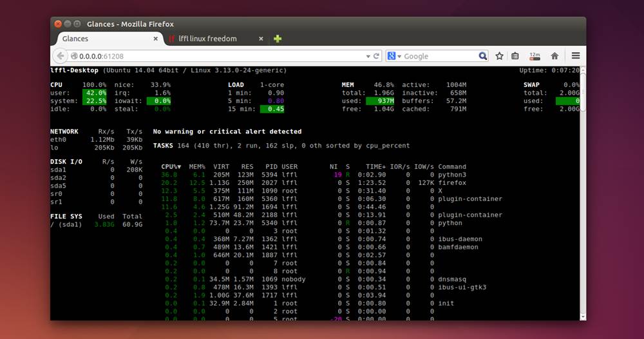Expand the Google search engine selector
The height and width of the screenshot is (339, 644).
pos(394,56)
